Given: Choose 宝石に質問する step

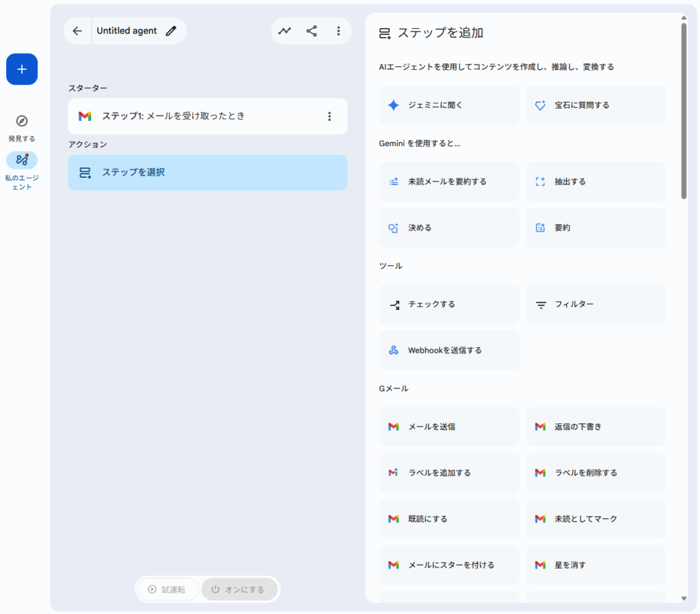Looking at the screenshot, I should pyautogui.click(x=595, y=105).
